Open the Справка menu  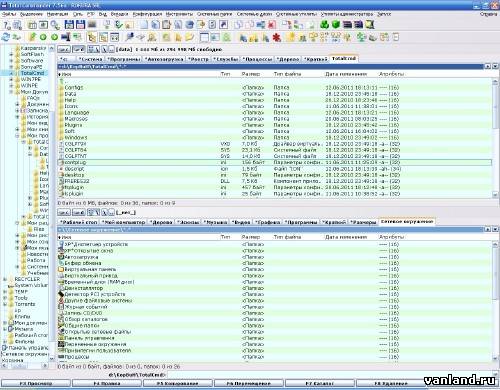point(488,14)
